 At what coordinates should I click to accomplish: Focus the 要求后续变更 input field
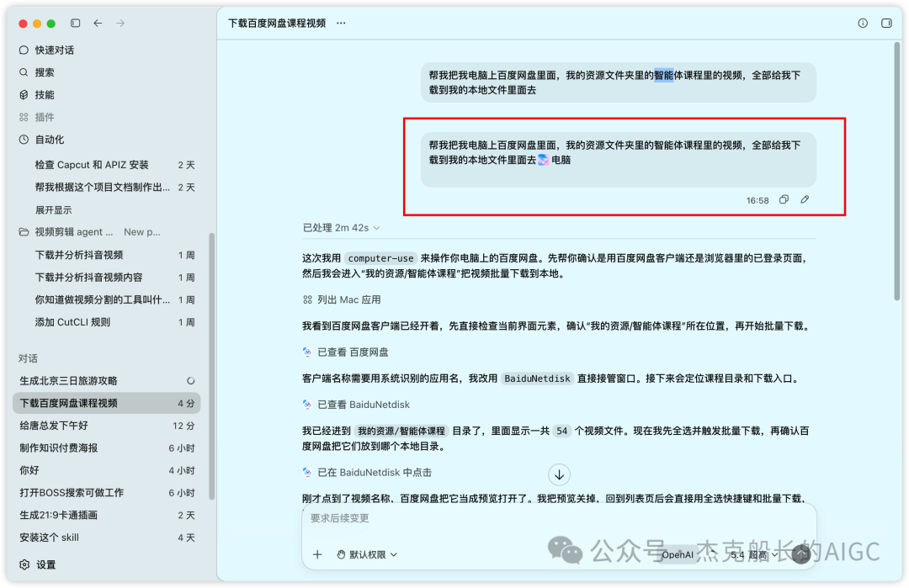(559, 518)
